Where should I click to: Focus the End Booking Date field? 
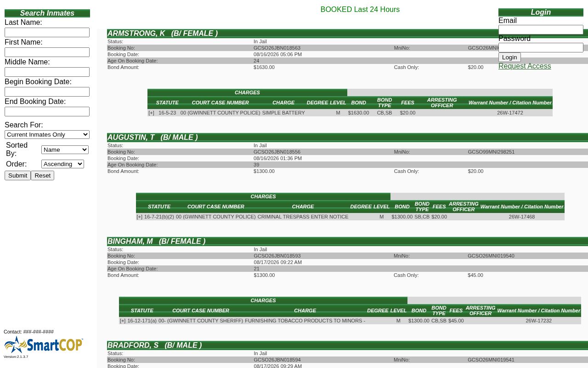point(47,111)
